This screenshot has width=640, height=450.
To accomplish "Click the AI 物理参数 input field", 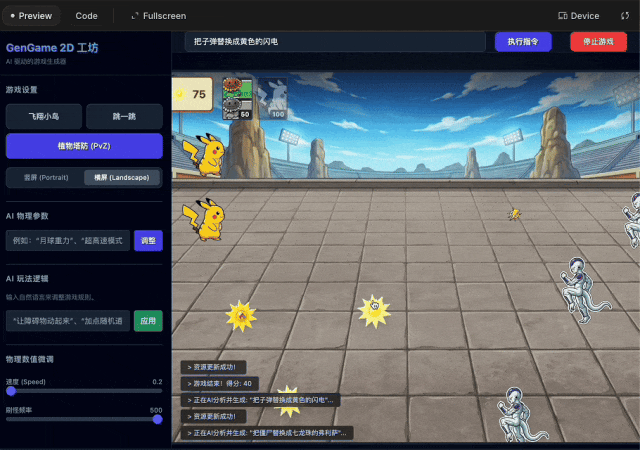I will [x=68, y=241].
